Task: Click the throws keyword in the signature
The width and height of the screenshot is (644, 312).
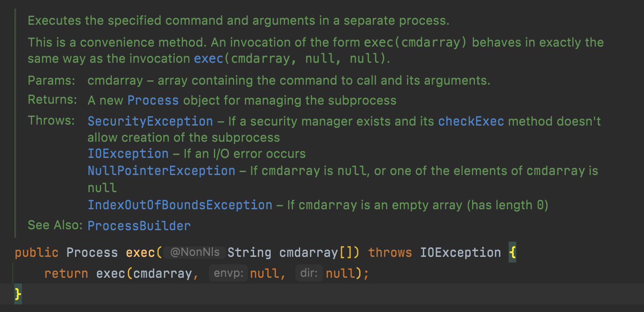Action: click(x=390, y=252)
